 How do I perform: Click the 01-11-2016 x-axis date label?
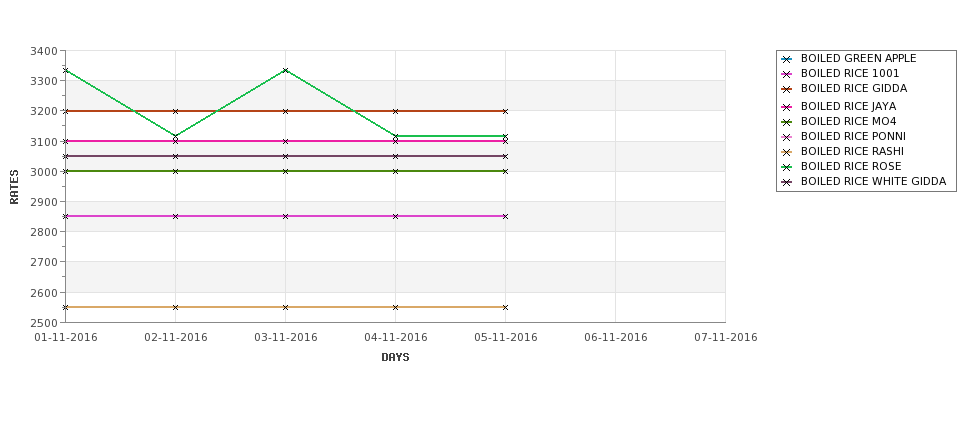coord(65,338)
